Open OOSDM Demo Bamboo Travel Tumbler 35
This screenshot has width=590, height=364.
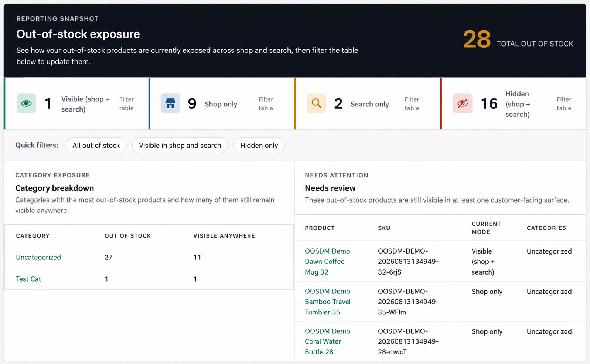pos(328,302)
